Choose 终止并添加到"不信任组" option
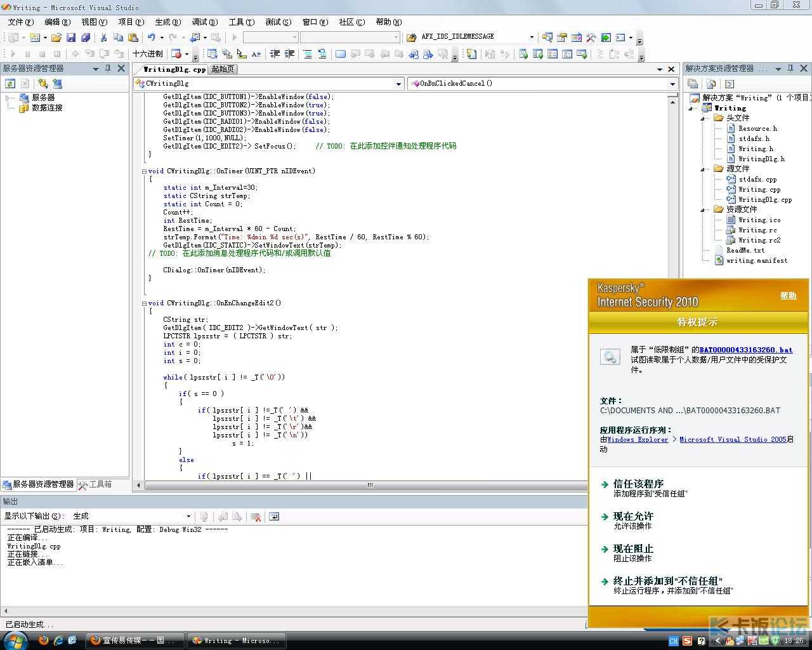Viewport: 812px width, 650px height. click(668, 581)
